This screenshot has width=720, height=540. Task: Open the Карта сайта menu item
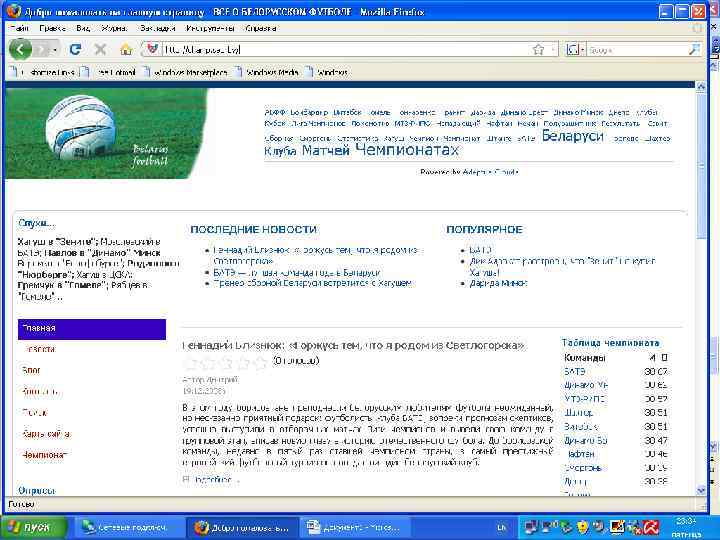pos(46,433)
